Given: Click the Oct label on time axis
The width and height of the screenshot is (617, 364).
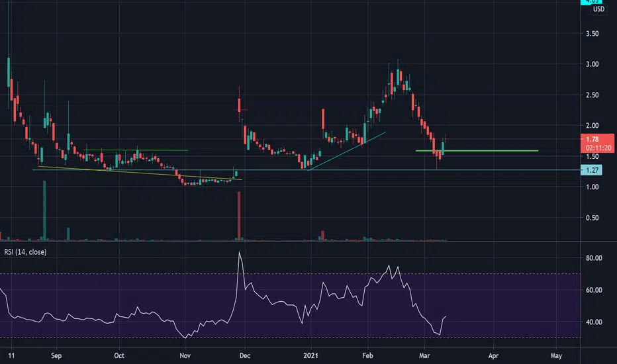Looking at the screenshot, I should tap(119, 356).
